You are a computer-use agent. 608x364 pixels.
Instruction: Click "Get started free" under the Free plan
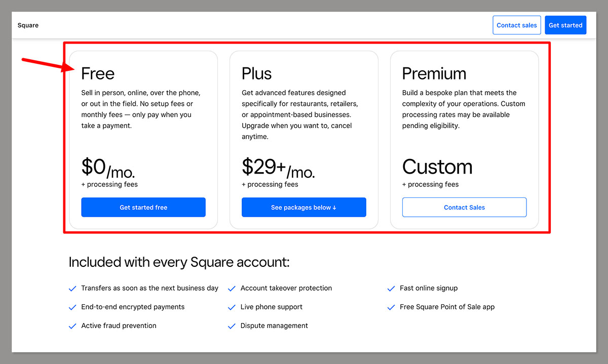click(x=143, y=207)
